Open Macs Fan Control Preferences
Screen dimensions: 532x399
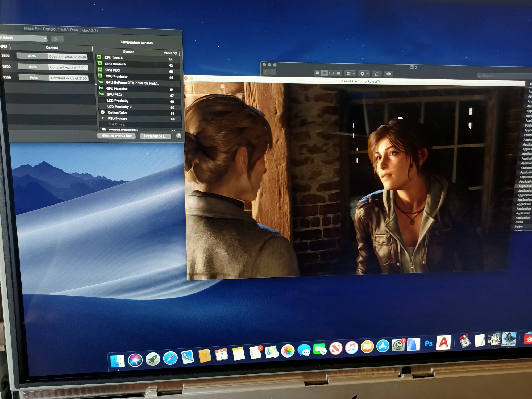click(155, 136)
